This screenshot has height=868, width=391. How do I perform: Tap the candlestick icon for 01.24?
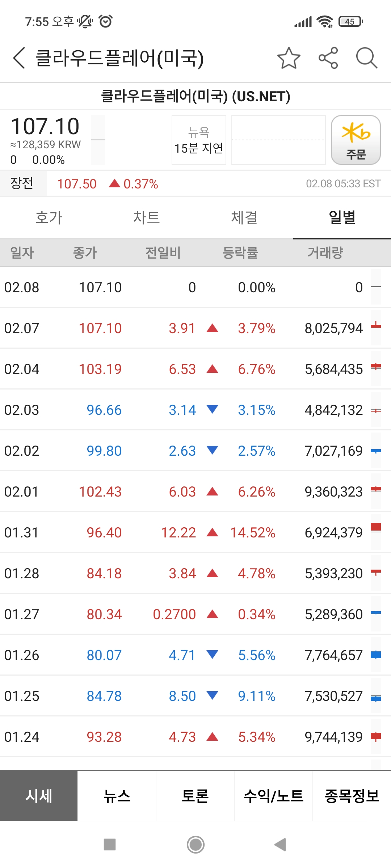click(376, 736)
